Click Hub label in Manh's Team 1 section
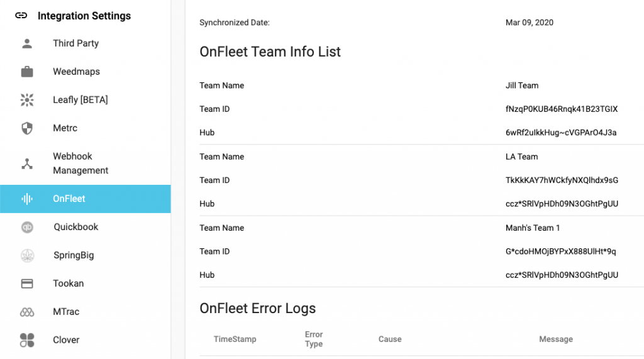The height and width of the screenshot is (359, 644). pyautogui.click(x=207, y=275)
